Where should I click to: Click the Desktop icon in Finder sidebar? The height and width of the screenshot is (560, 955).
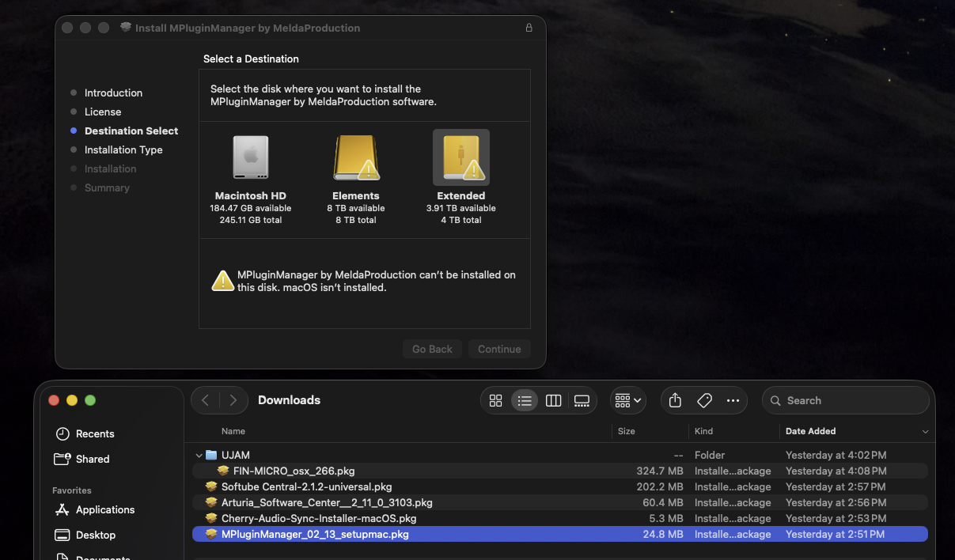coord(63,535)
